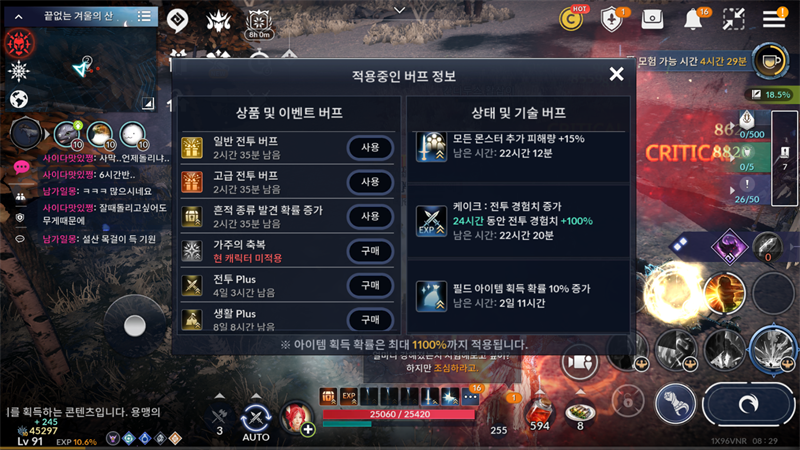Open the notification bell icon
Viewport: 800px width, 450px height.
click(693, 19)
